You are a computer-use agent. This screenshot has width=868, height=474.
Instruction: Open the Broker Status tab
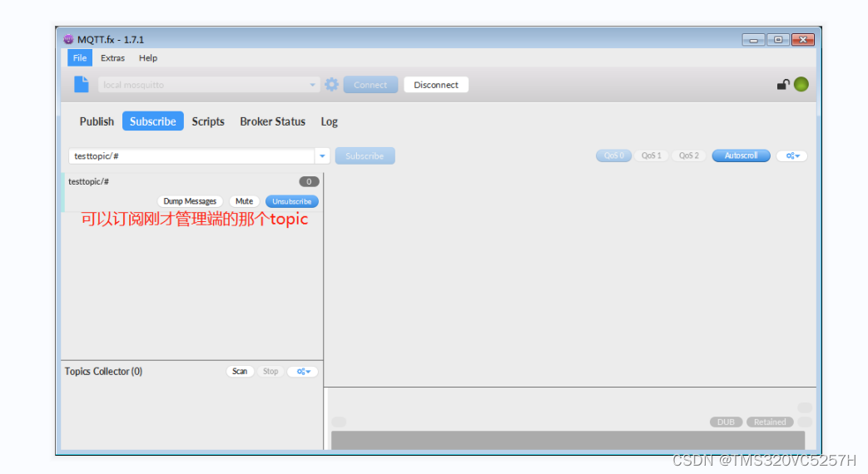(272, 121)
